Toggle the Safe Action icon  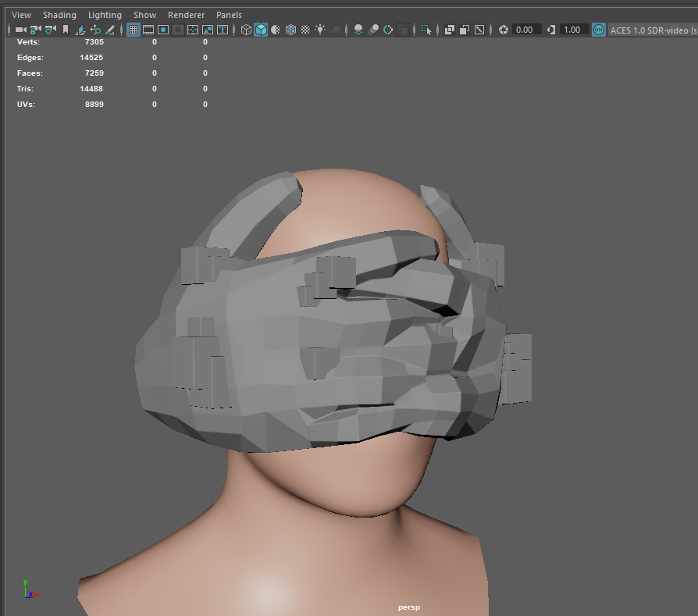(x=208, y=30)
